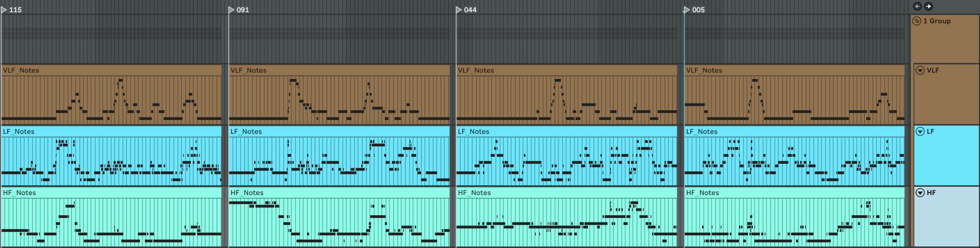
Task: Select the LF_Notes clip title under locator 005
Action: click(x=702, y=132)
